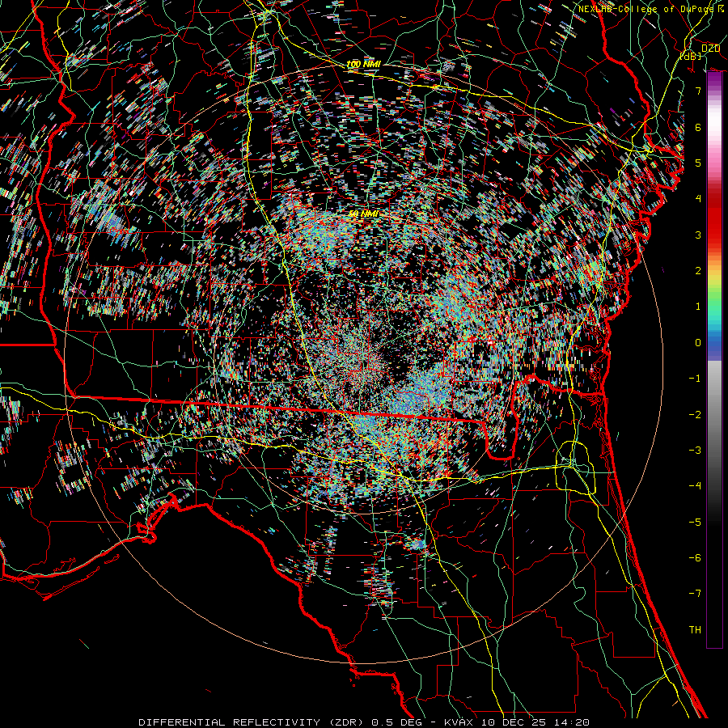
Task: Click the positive 5 dB scale label
Action: [698, 163]
